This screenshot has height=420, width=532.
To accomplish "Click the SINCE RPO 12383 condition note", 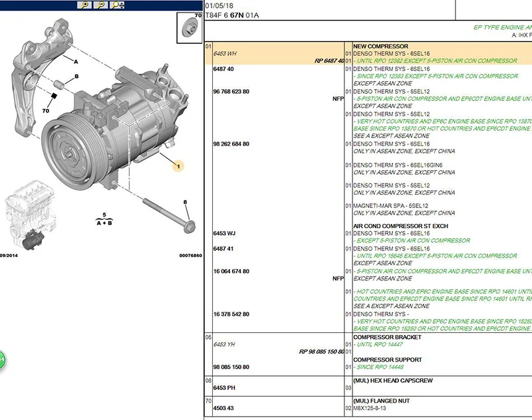I will [x=436, y=76].
